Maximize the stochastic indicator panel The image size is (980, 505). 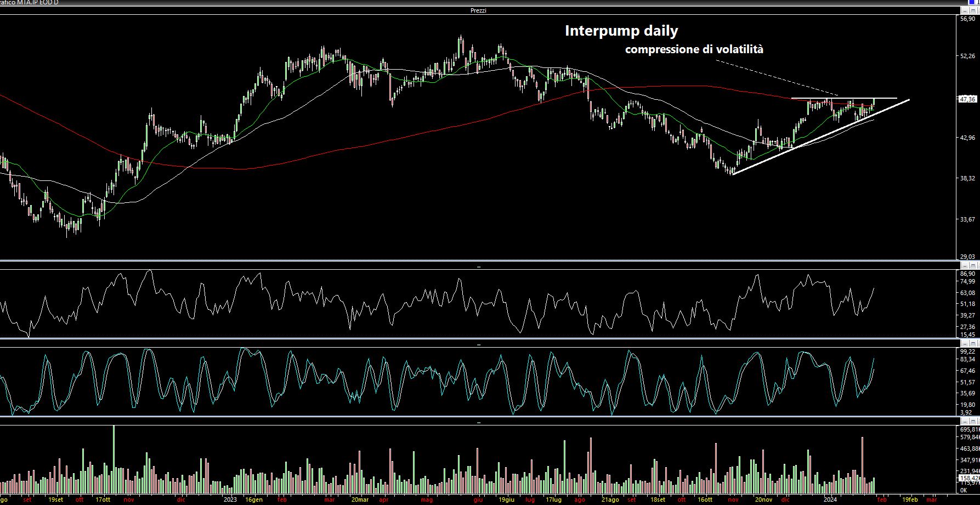point(973,344)
